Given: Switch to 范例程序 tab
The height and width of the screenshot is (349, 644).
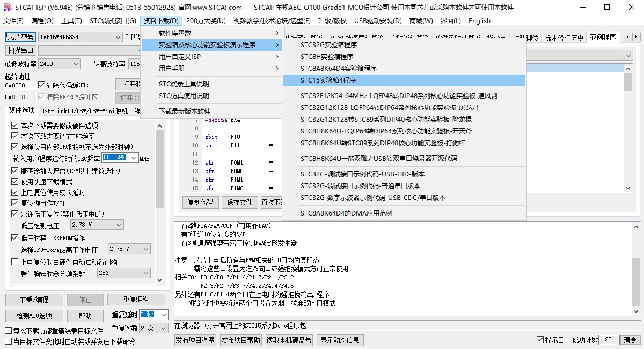Looking at the screenshot, I should (x=603, y=37).
